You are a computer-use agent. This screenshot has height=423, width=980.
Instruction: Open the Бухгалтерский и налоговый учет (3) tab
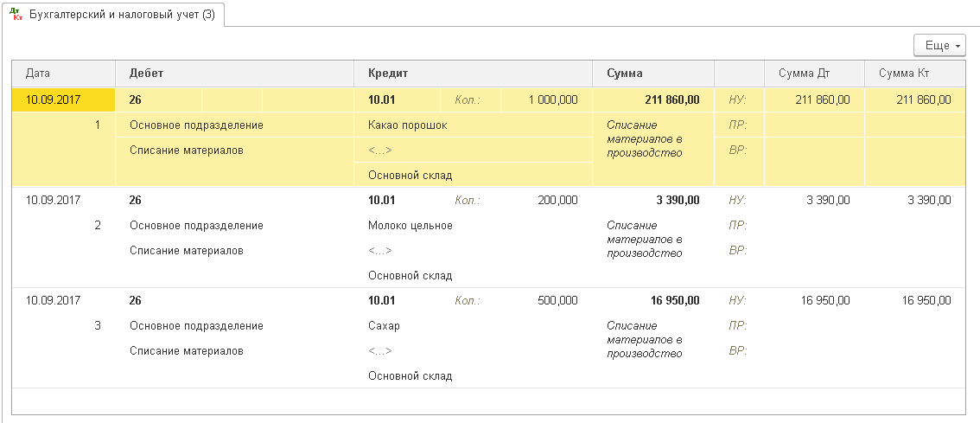pyautogui.click(x=113, y=15)
